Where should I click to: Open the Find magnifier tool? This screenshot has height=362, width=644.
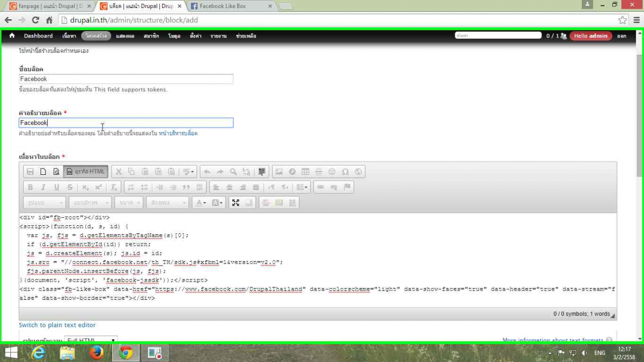click(x=233, y=172)
